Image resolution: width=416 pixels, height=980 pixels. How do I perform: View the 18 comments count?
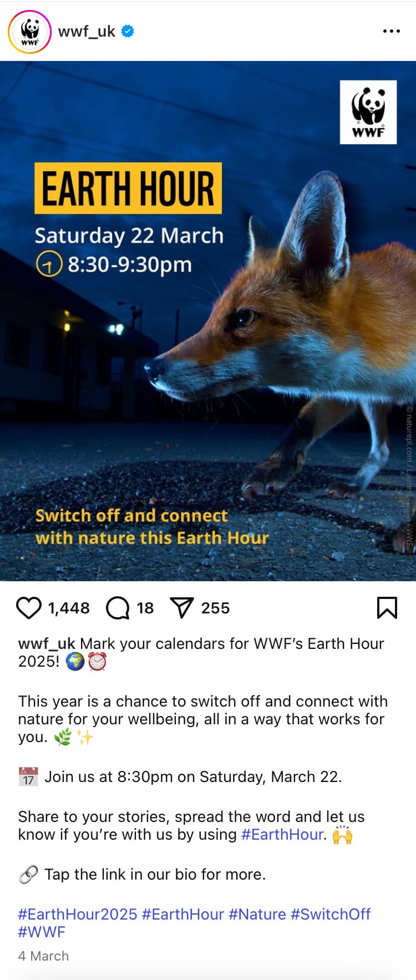145,608
